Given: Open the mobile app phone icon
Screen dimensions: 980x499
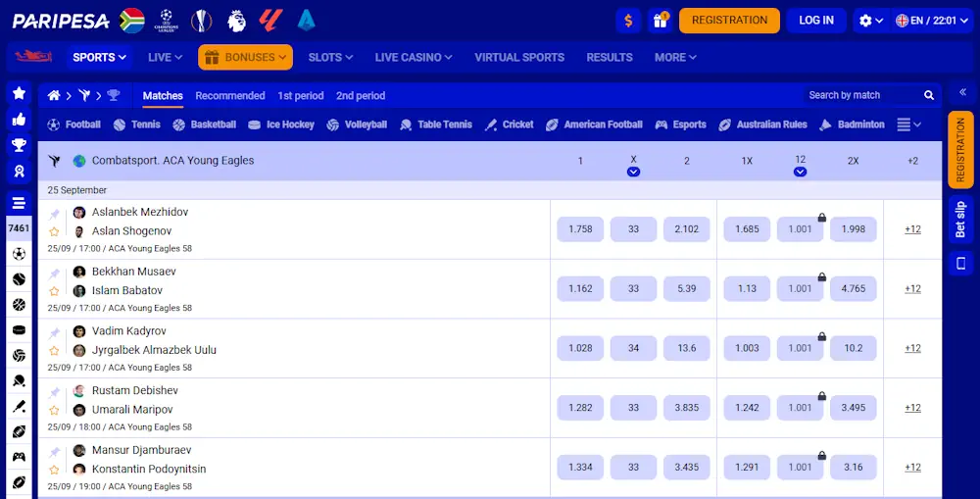Looking at the screenshot, I should pyautogui.click(x=960, y=263).
